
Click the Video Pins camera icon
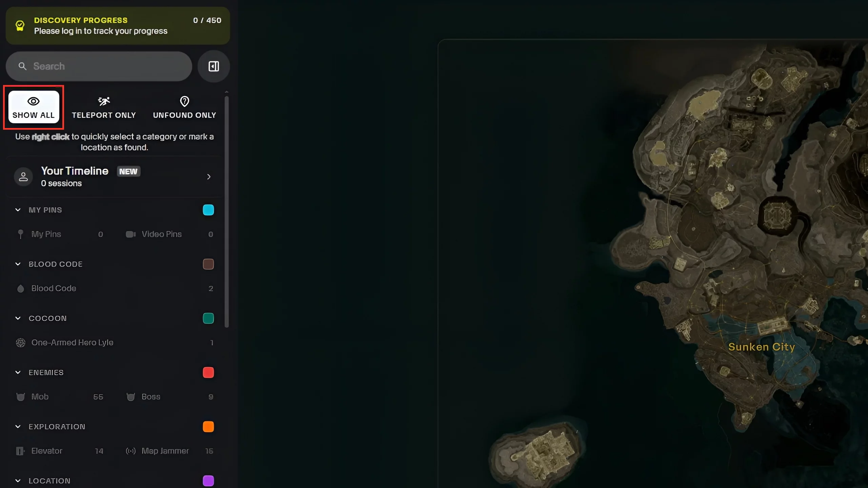(x=131, y=234)
